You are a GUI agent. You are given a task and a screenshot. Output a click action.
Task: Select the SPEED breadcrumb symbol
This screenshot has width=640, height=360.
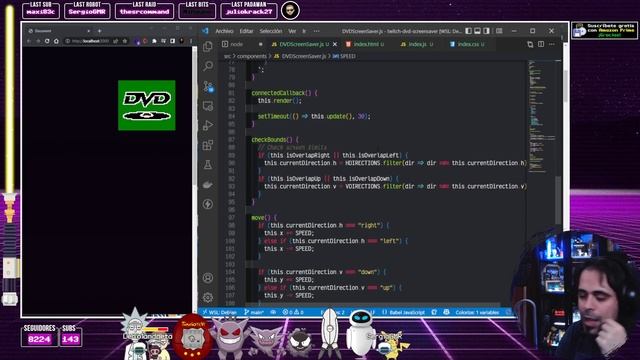pyautogui.click(x=344, y=56)
